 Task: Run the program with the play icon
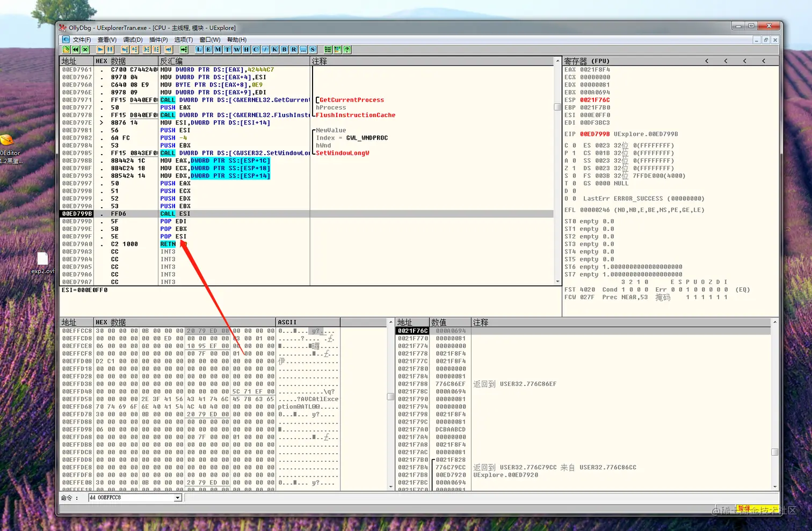tap(100, 49)
